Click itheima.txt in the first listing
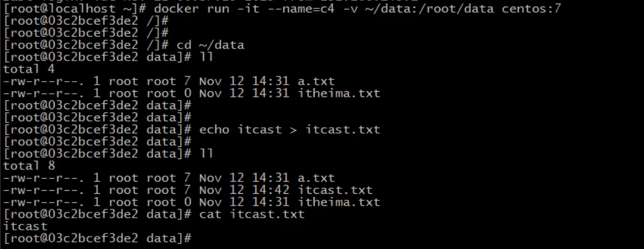 coord(338,93)
